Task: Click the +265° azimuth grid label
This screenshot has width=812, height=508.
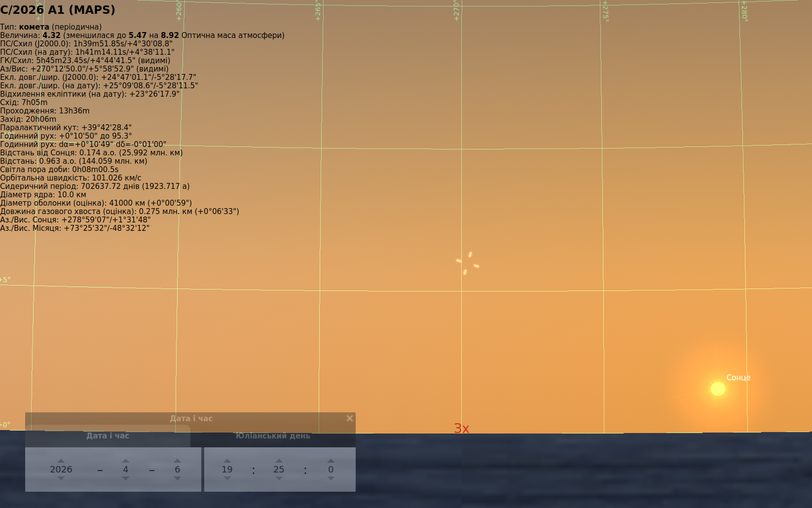Action: click(318, 11)
